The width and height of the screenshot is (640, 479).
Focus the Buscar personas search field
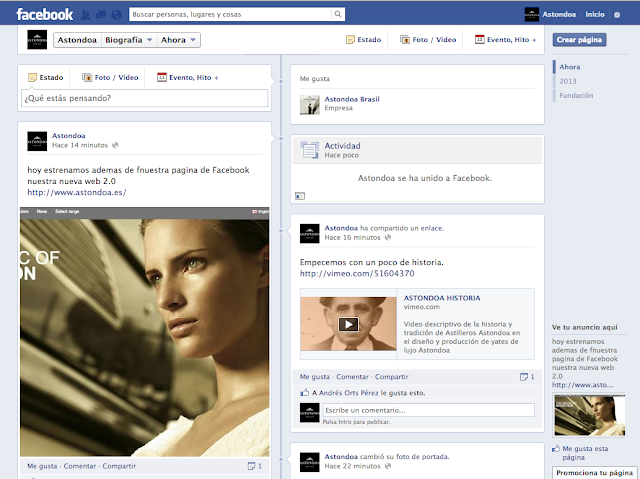231,14
